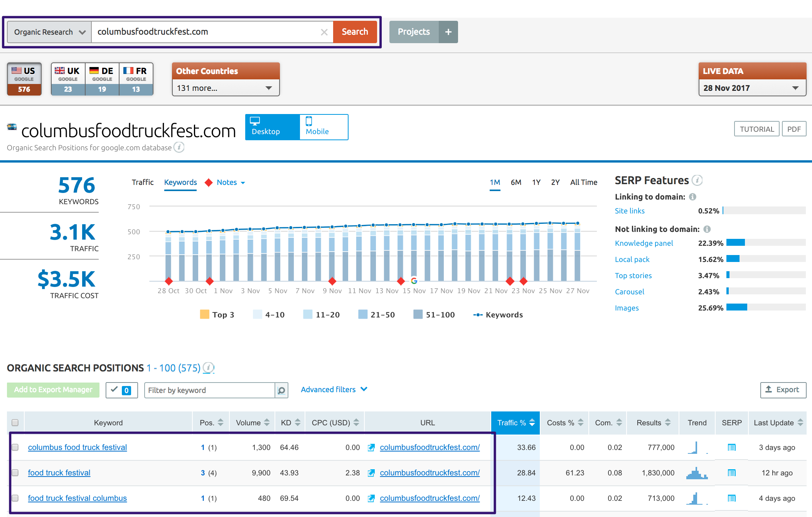Select the FR Google database

[x=136, y=79]
